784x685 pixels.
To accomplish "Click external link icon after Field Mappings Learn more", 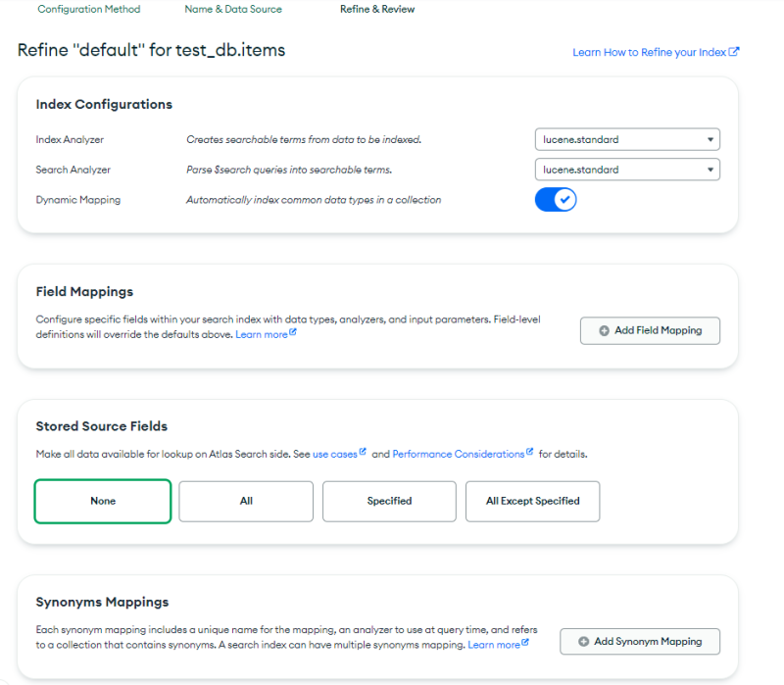I will click(293, 333).
